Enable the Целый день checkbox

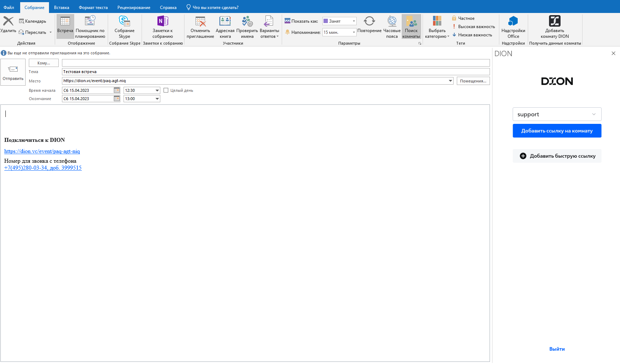(166, 90)
